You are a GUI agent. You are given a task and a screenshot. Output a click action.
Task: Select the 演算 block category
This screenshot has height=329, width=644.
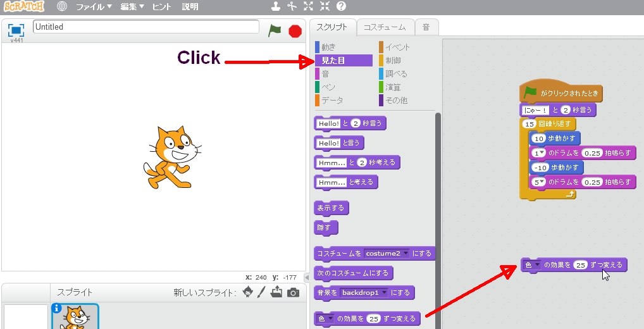(407, 87)
